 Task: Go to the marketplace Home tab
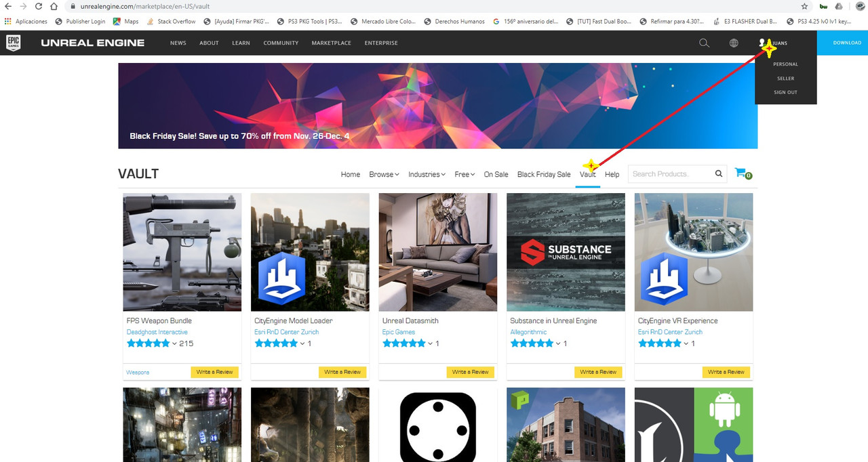pos(351,175)
